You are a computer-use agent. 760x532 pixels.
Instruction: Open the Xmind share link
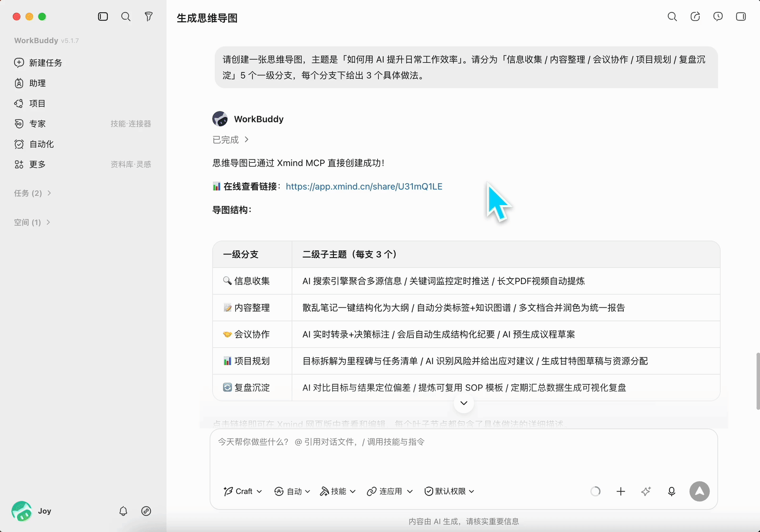pyautogui.click(x=364, y=187)
